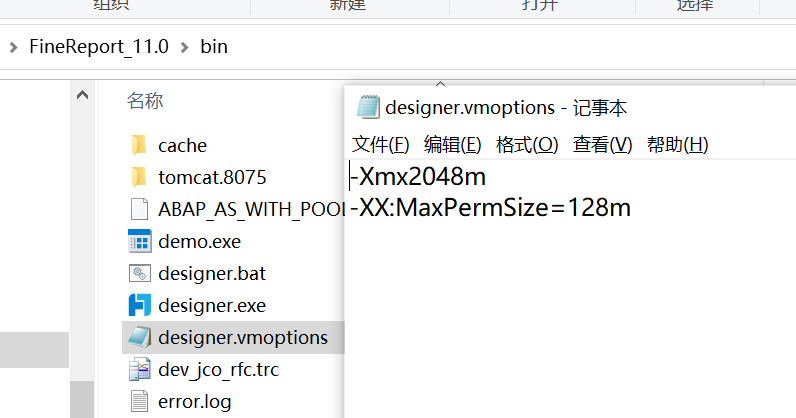Select the designer.exe file name

[x=212, y=305]
